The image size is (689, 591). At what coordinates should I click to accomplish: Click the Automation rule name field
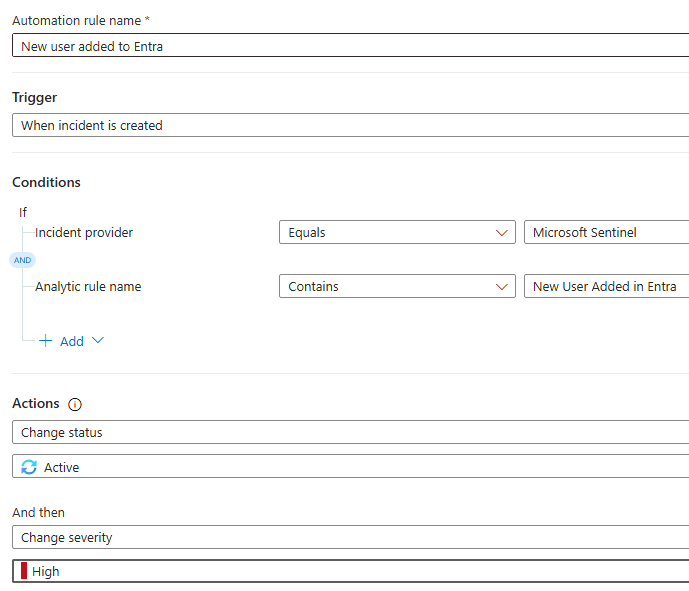click(351, 45)
